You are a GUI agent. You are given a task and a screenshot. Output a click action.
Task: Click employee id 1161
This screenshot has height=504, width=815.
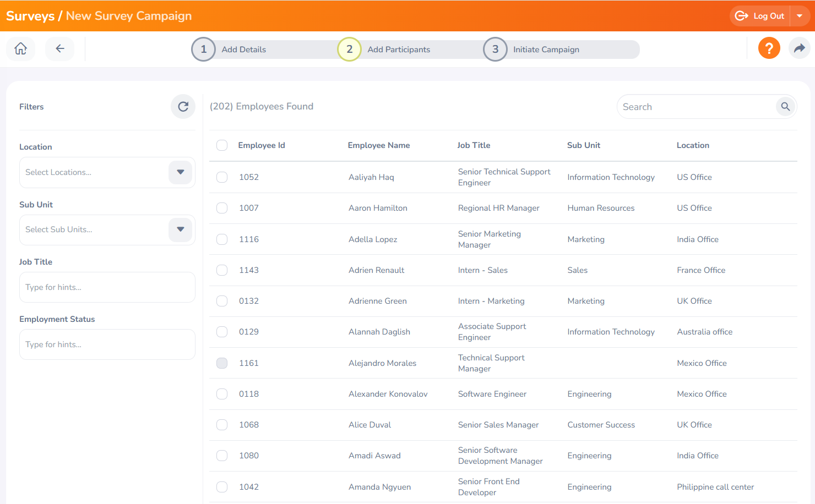click(x=249, y=363)
